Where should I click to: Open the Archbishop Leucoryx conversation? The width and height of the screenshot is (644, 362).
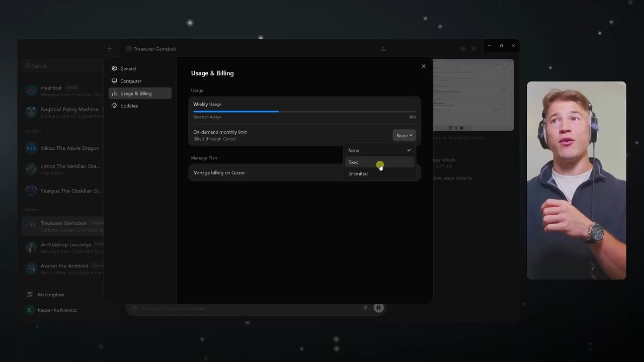63,247
